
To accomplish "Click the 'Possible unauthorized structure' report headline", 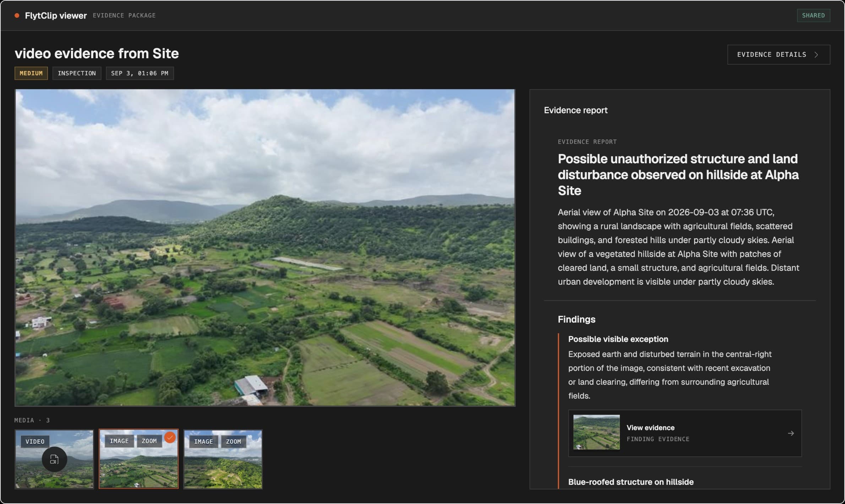I will click(678, 175).
